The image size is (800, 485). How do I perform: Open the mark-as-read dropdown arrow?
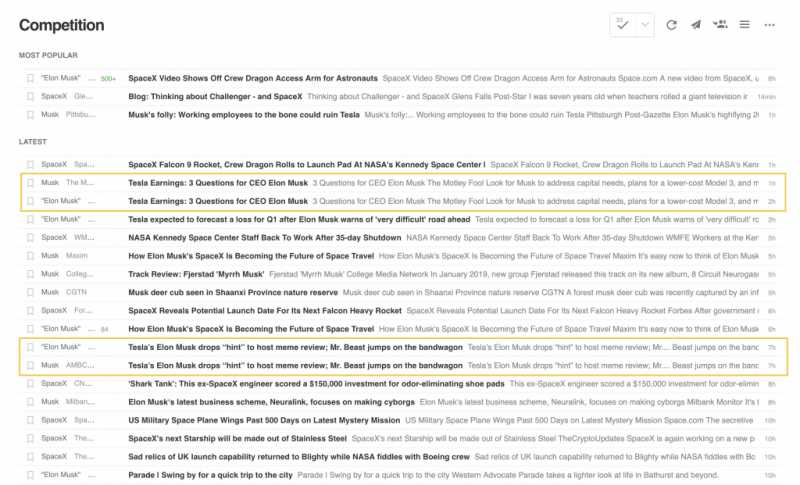(645, 25)
